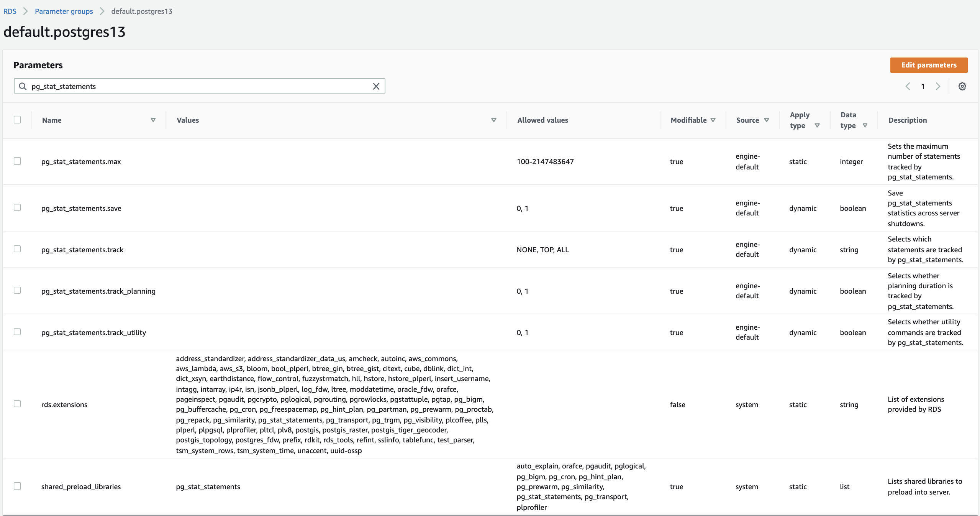The image size is (980, 516).
Task: Sort by Name column arrow
Action: tap(153, 120)
